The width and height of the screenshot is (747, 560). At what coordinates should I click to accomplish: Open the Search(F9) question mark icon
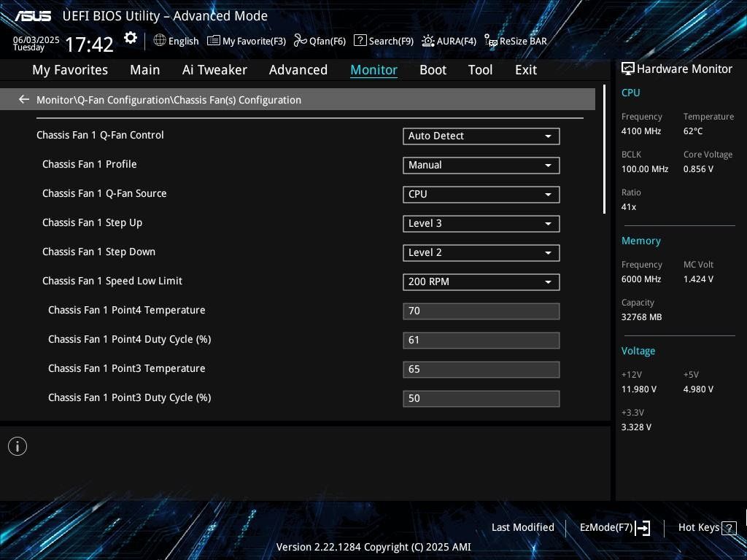click(360, 41)
